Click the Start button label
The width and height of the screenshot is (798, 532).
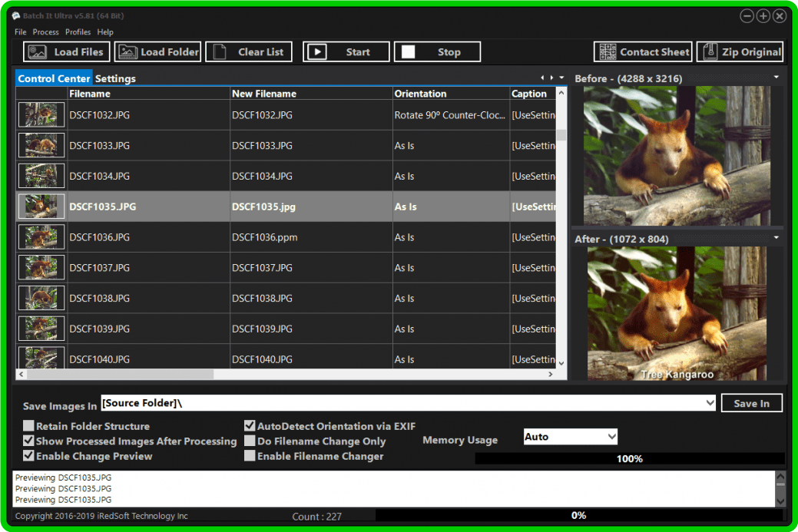coord(358,52)
